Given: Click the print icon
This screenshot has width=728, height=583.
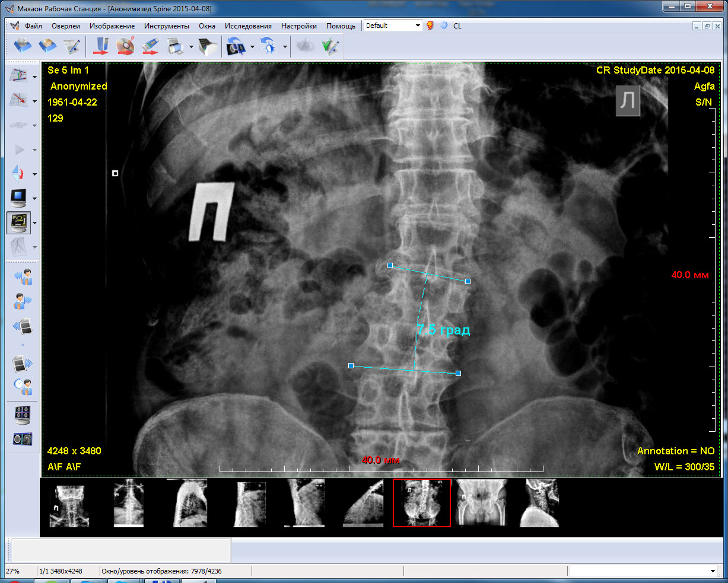Looking at the screenshot, I should point(175,46).
